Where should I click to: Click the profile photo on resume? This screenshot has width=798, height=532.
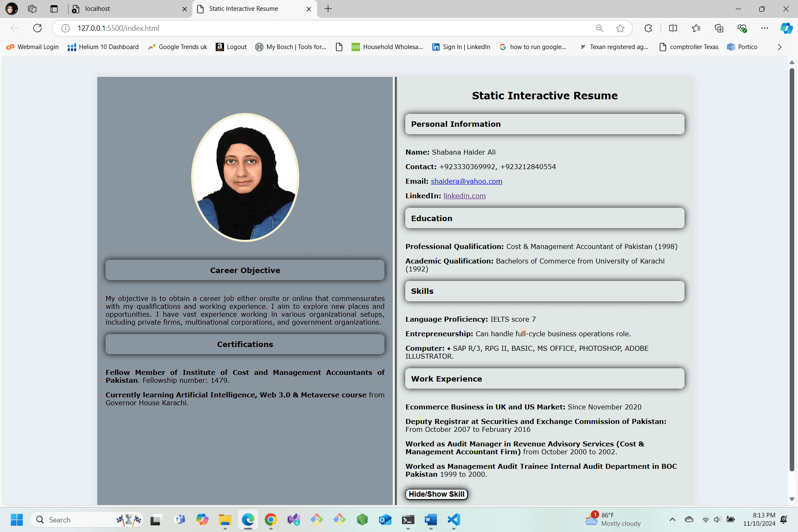245,177
